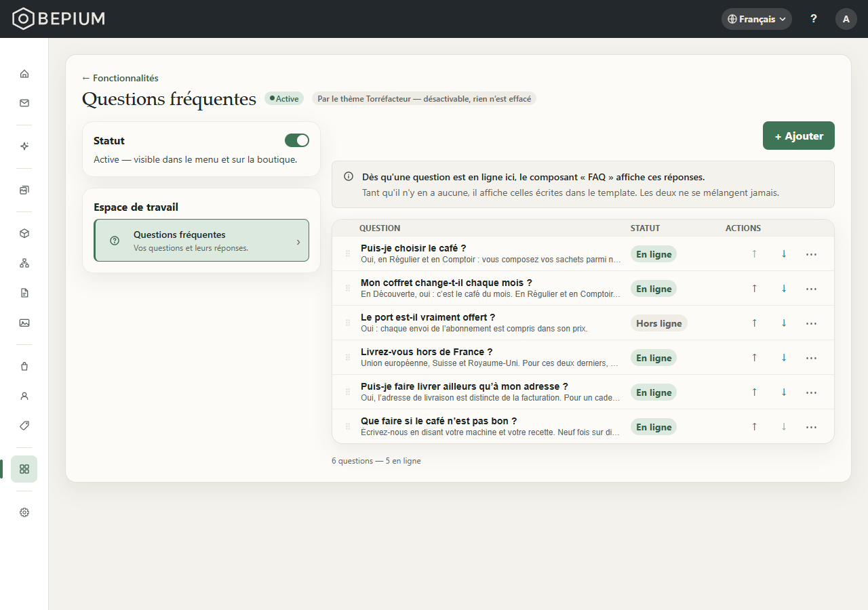Click question "Le port est-il vraiment offert ?"
Viewport: 868px width, 610px height.
(428, 317)
